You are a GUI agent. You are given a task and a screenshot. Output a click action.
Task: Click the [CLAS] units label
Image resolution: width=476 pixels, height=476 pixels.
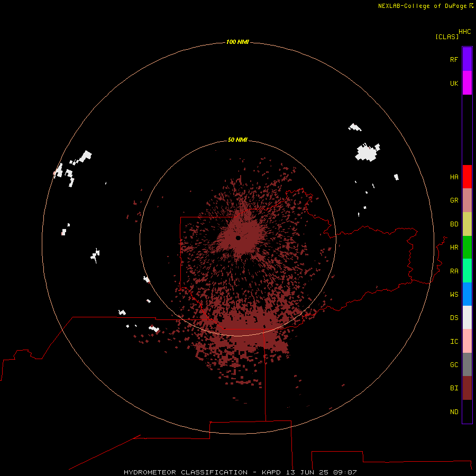click(447, 36)
